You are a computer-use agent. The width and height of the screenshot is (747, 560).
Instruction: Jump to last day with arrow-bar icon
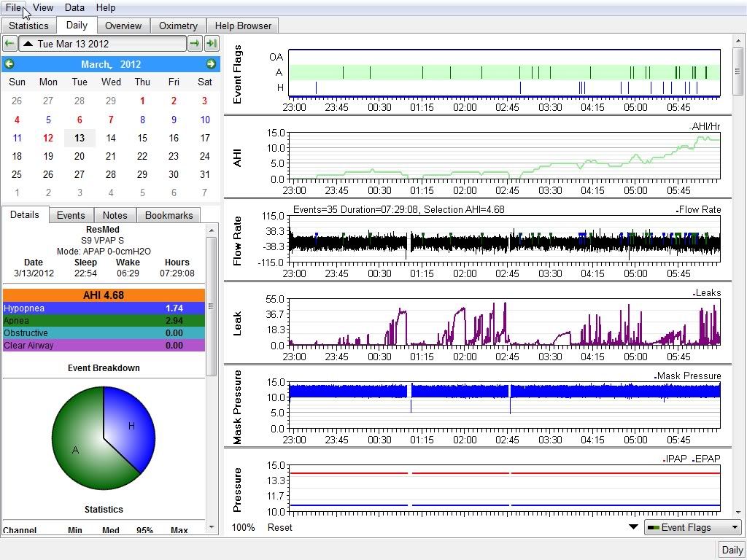coord(212,44)
